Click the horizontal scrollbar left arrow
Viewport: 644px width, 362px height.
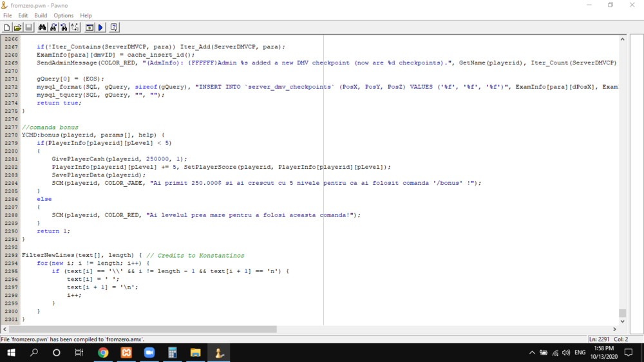5,329
